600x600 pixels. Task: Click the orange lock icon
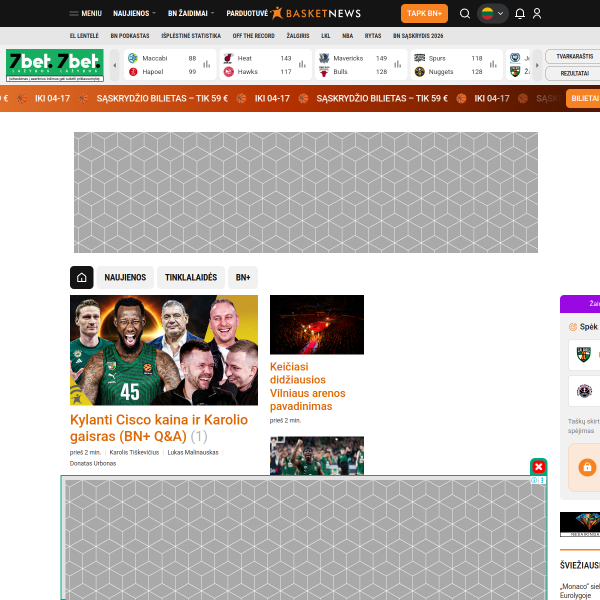(x=587, y=467)
